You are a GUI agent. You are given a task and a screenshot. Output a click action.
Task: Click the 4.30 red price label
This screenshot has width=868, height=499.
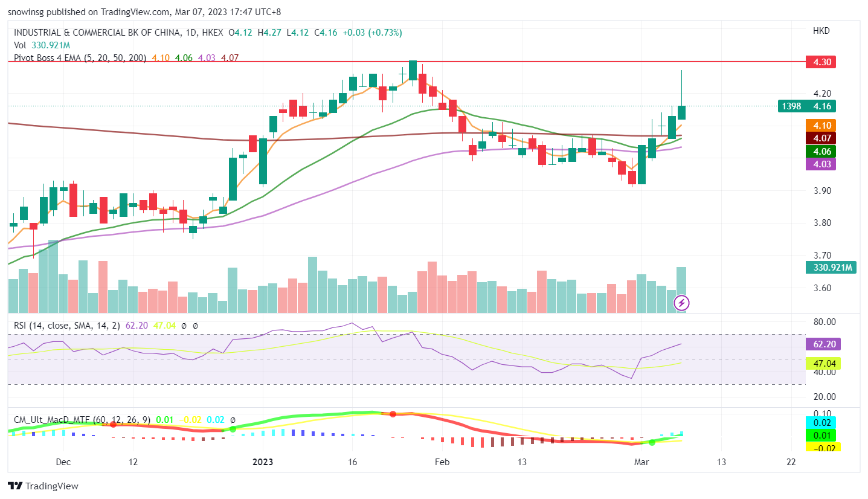pyautogui.click(x=821, y=62)
